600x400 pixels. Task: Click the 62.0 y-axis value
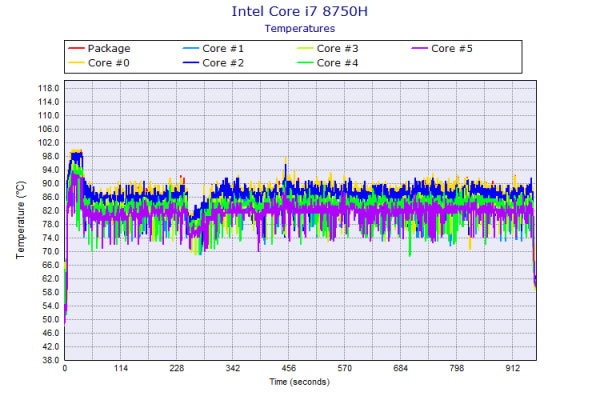(x=51, y=278)
